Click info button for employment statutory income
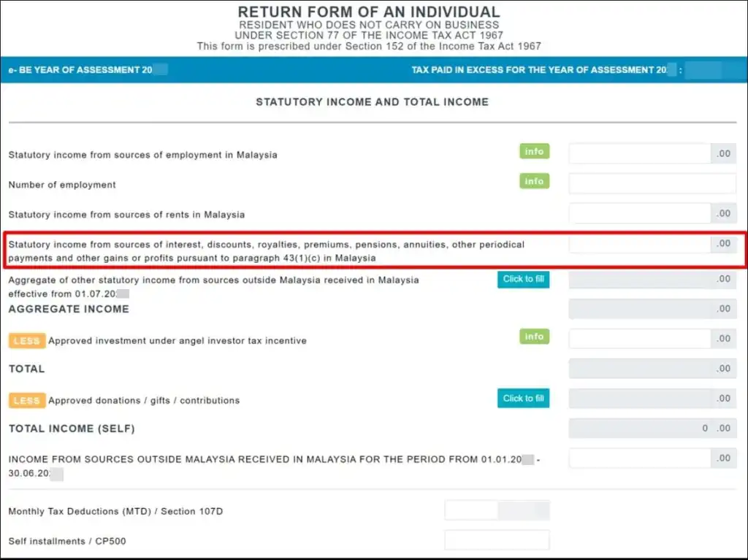Viewport: 748px width, 560px height. pyautogui.click(x=534, y=151)
